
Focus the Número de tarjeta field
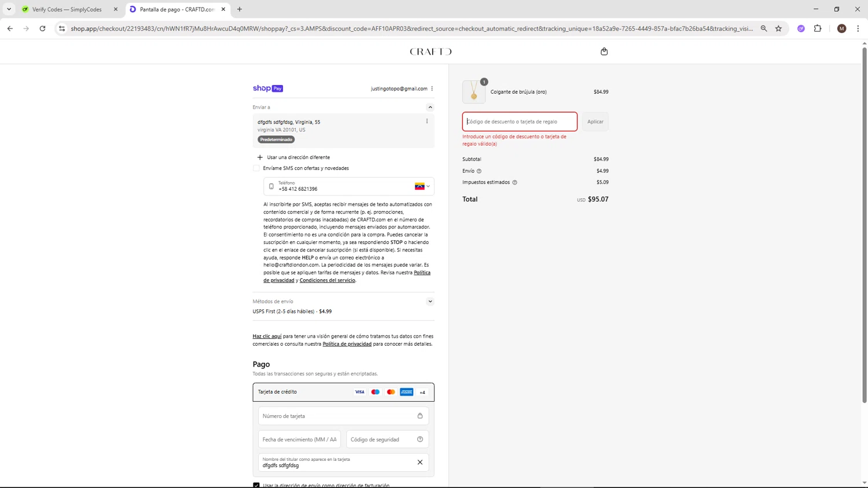tap(344, 416)
